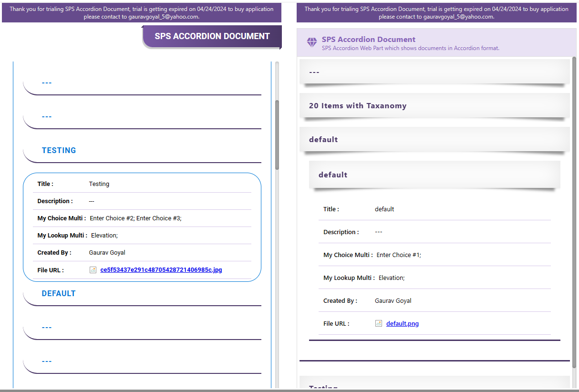
Task: Expand the '20 Items with Taxanomy' accordion
Action: (x=434, y=106)
